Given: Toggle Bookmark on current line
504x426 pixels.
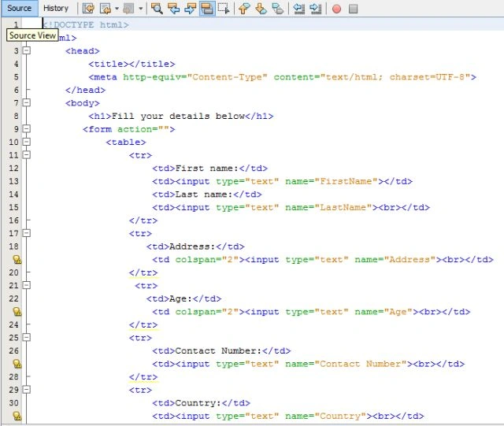Looking at the screenshot, I should click(277, 9).
